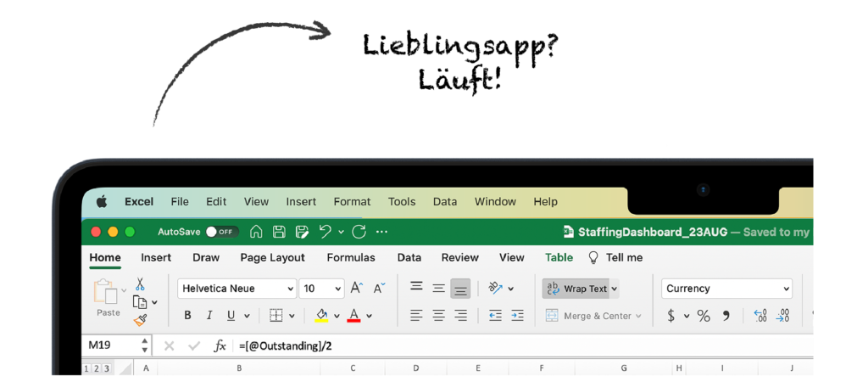Screen dimensions: 868x376
Task: Click the Paste clipboard button
Action: point(108,298)
